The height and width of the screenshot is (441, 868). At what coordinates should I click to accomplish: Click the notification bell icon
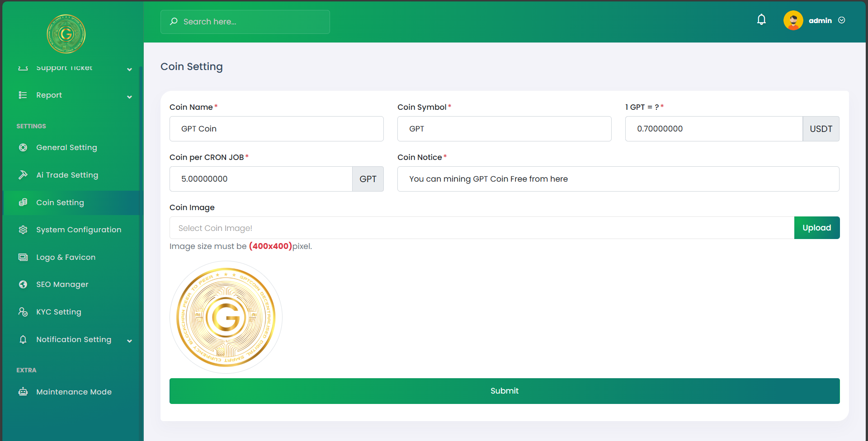pos(761,20)
